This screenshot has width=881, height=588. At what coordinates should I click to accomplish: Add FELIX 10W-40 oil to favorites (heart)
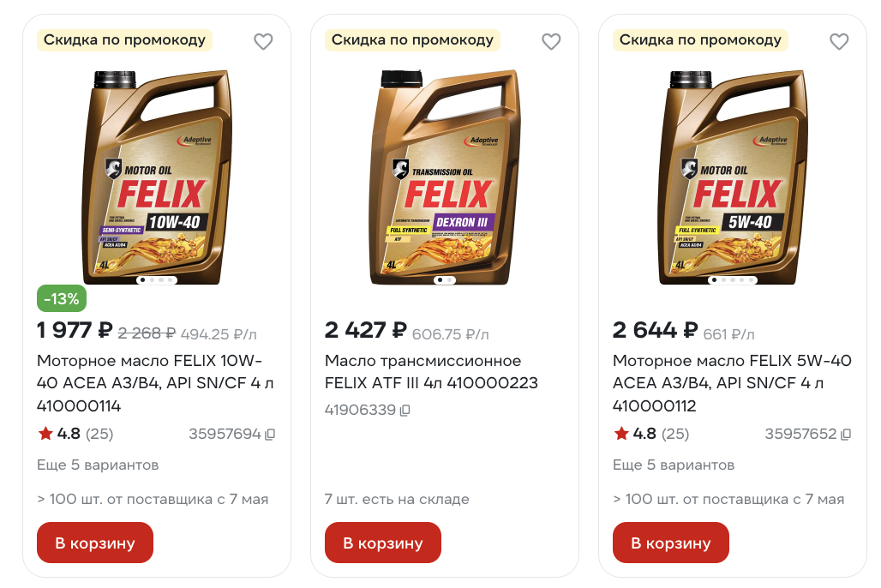click(x=263, y=41)
